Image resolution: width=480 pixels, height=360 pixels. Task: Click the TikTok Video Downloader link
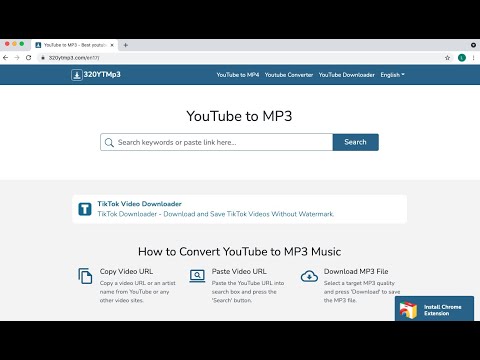pyautogui.click(x=139, y=204)
